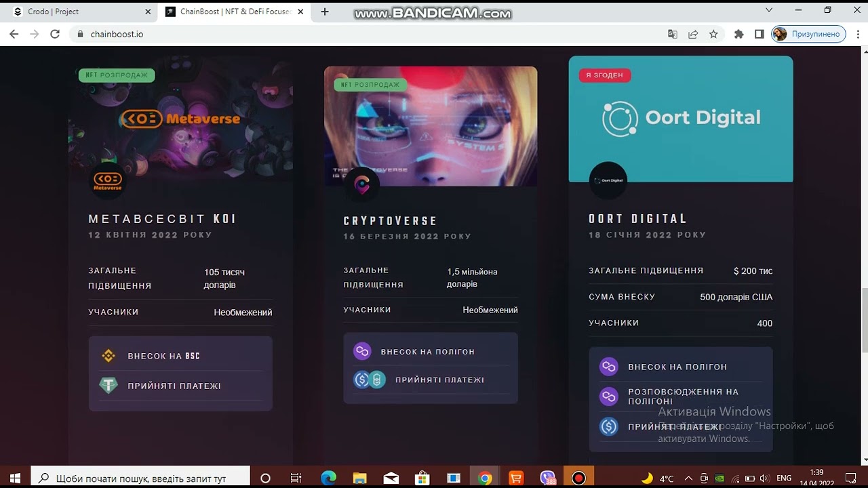Open the Chrome extensions puzzle menu
Screen dimensions: 868x488
click(x=739, y=34)
